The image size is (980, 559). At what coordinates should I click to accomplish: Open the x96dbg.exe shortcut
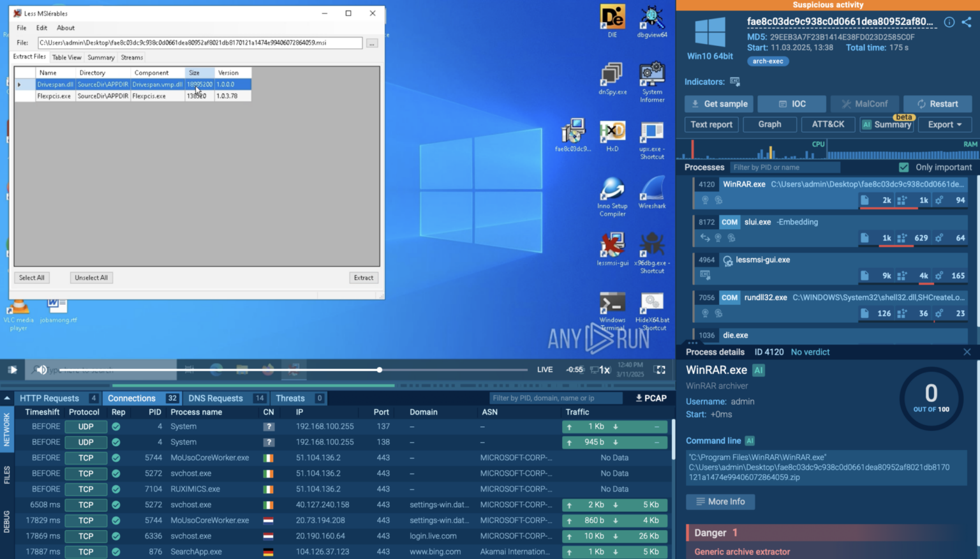(x=652, y=246)
